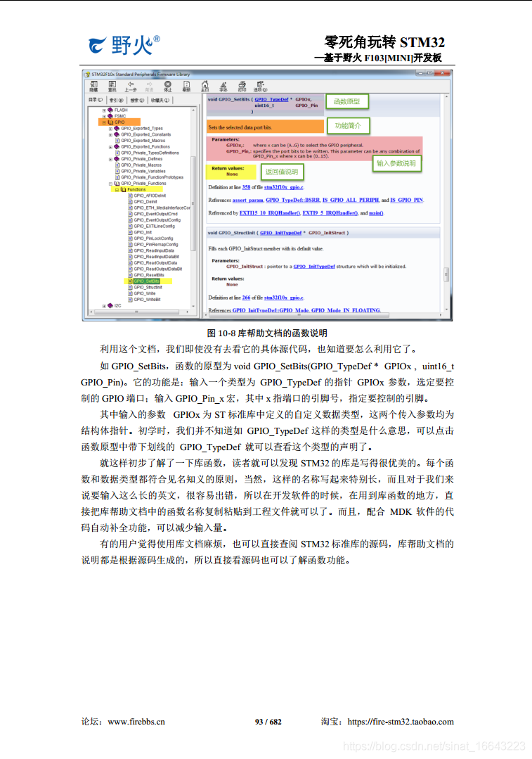Image resolution: width=532 pixels, height=759 pixels.
Task: Click the content pane horizontal scrollbar thumb
Action: tap(299, 315)
